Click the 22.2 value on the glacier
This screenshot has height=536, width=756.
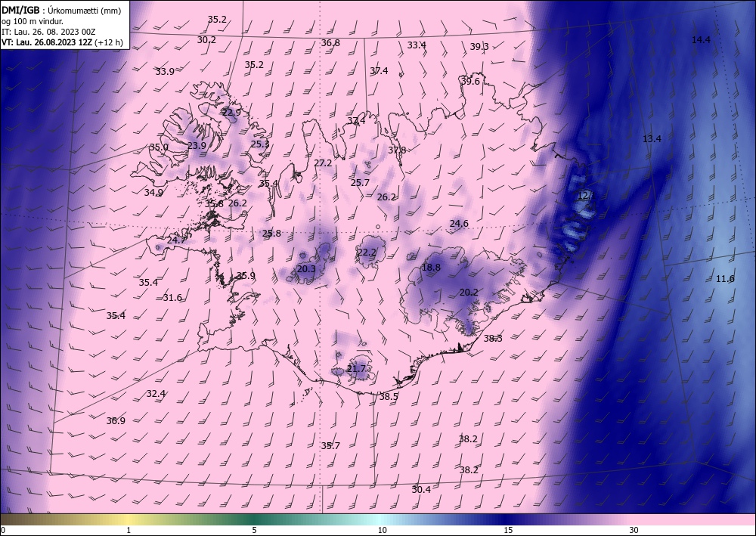coord(367,252)
